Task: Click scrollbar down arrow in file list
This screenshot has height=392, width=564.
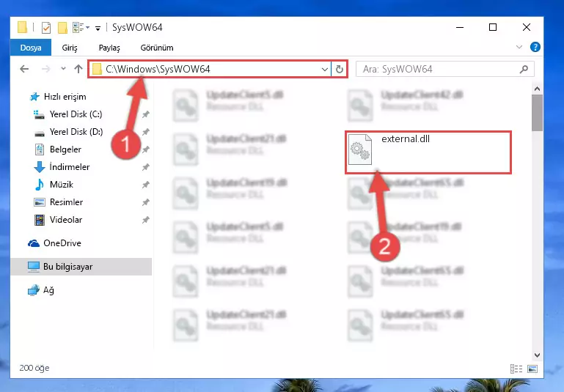Action: (537, 355)
